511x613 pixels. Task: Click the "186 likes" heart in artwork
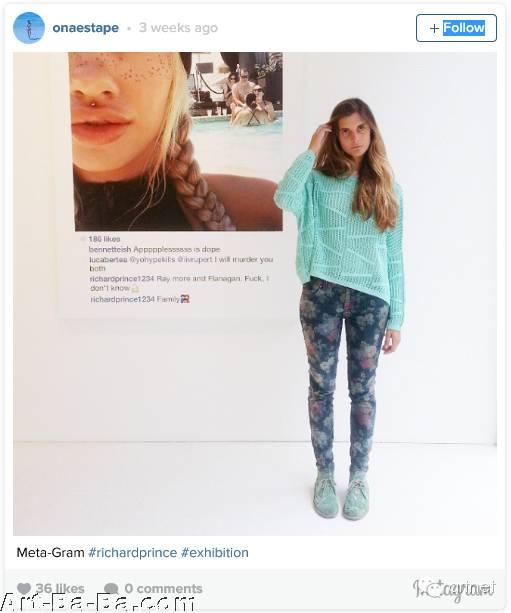click(x=82, y=238)
